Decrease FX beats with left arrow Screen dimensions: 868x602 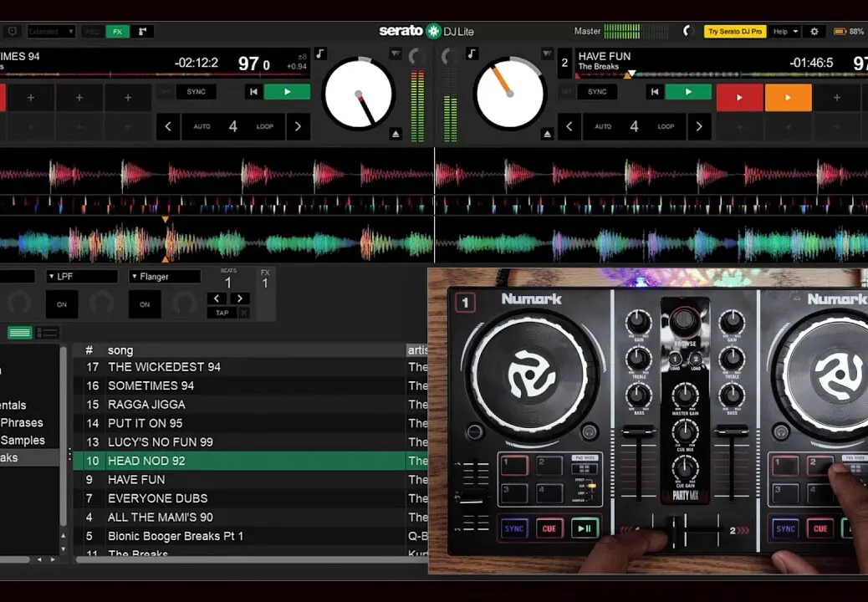pos(217,298)
